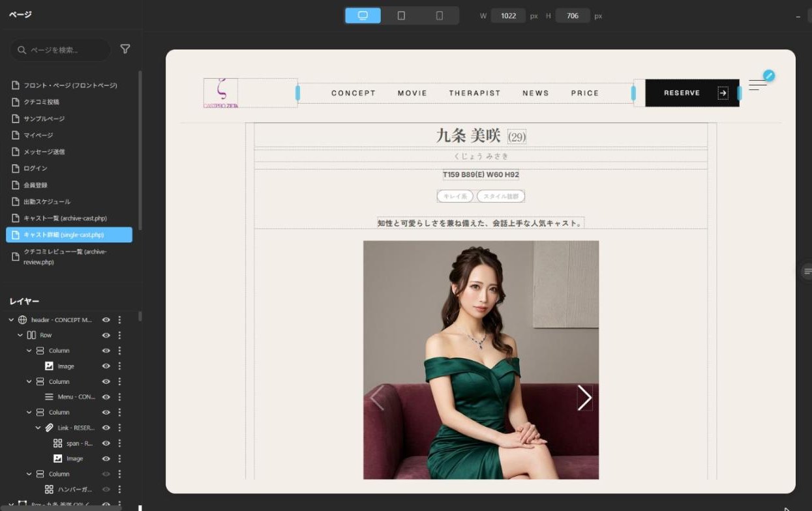The image size is (812, 511).
Task: Hide the span layer
Action: pyautogui.click(x=106, y=443)
